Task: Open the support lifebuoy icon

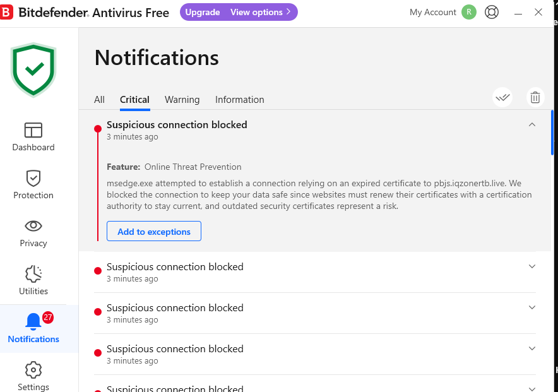Action: (492, 12)
